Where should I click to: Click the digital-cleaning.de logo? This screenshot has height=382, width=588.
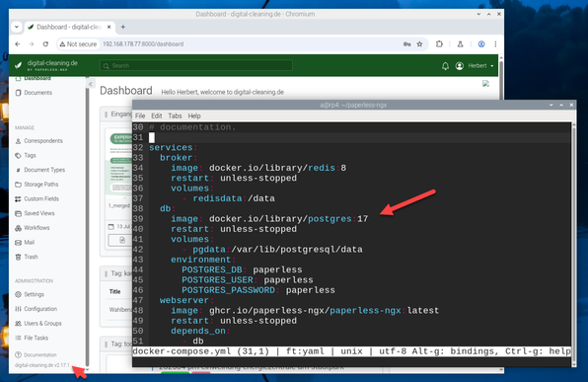point(45,65)
